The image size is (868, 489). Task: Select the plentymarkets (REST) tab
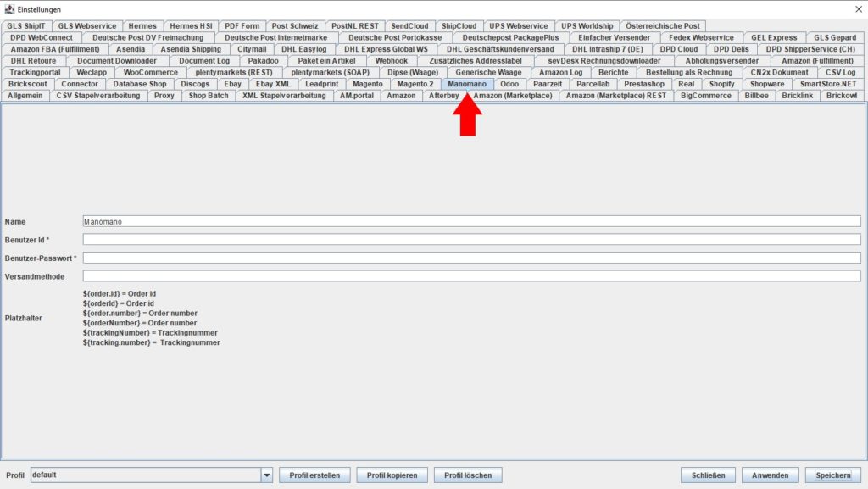(x=234, y=73)
